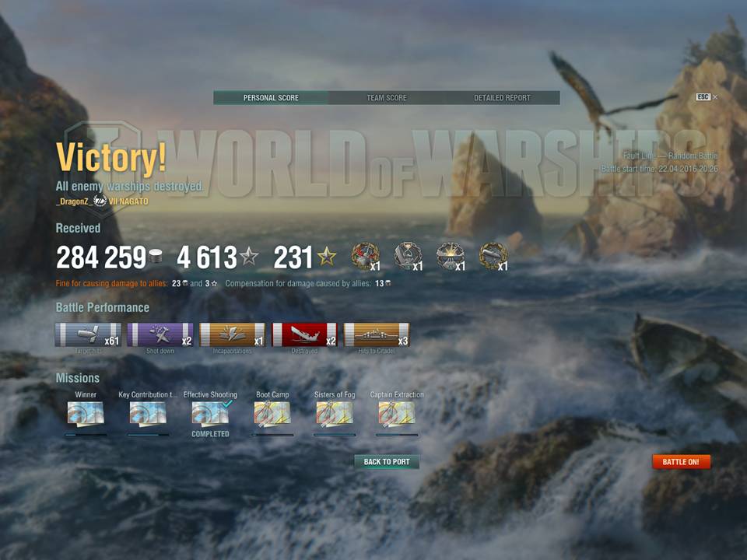Screen dimensions: 747x560
Task: Click the silver credits coin beside 284 259
Action: coord(156,256)
